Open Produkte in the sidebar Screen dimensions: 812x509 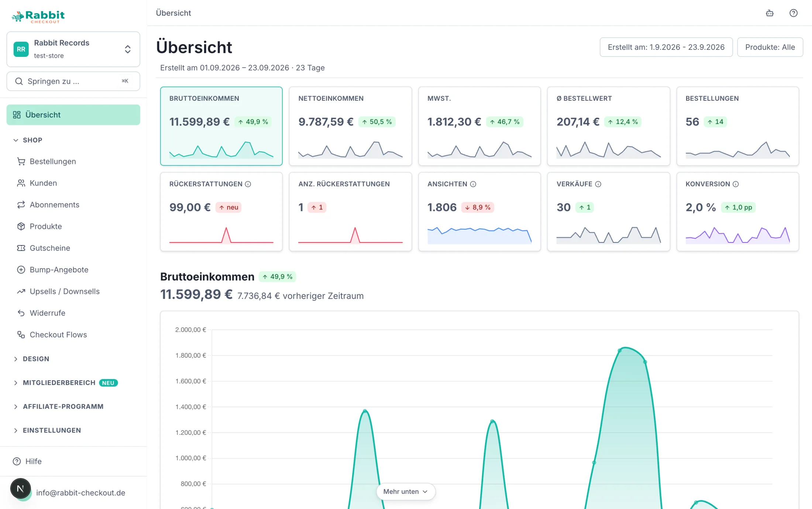click(x=73, y=226)
